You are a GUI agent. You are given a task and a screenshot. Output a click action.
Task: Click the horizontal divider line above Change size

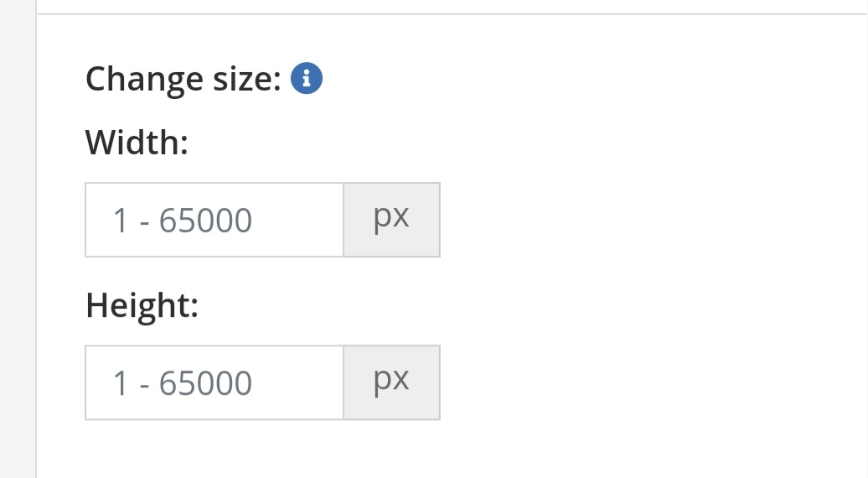click(452, 14)
